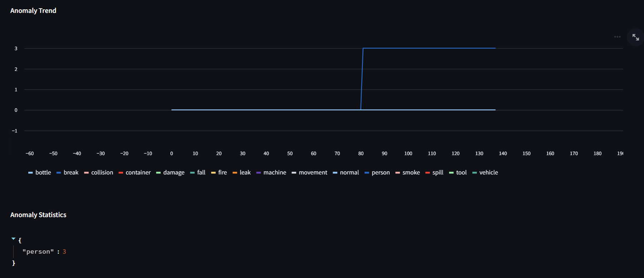
Task: Select the smoke legend entry
Action: pyautogui.click(x=408, y=173)
